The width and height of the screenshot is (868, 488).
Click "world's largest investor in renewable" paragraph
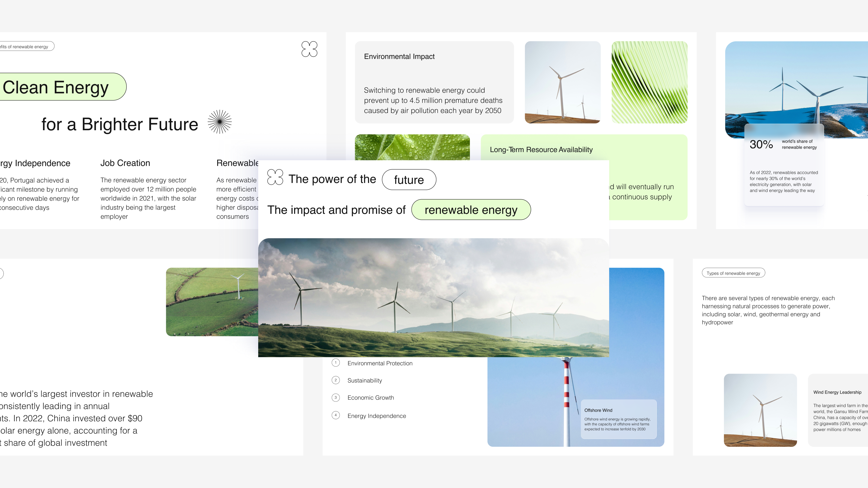pos(76,418)
